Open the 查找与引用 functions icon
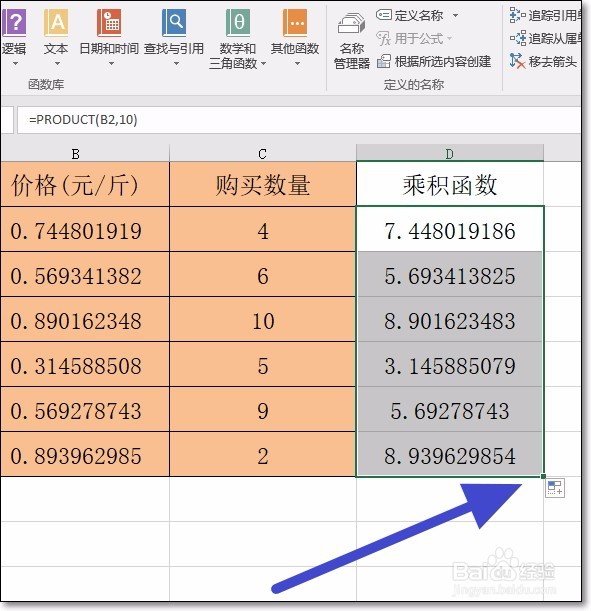Screen dimensions: 591x611 click(174, 23)
